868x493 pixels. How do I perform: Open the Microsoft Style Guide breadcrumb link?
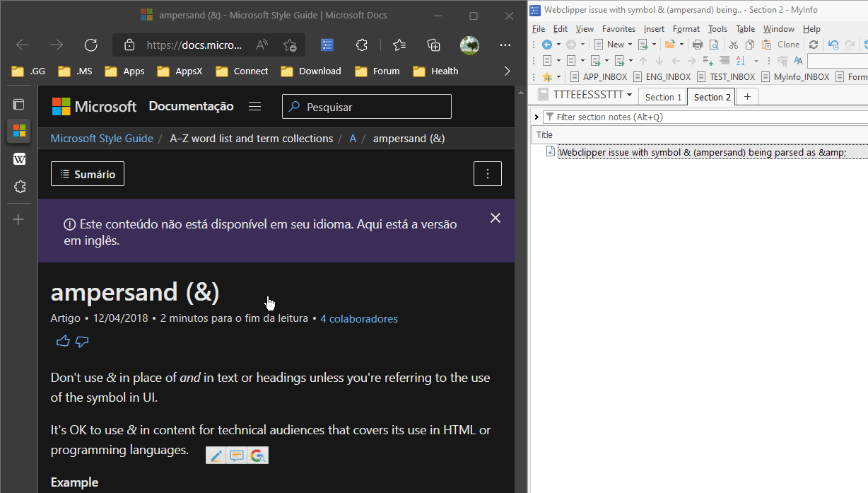[x=102, y=139]
